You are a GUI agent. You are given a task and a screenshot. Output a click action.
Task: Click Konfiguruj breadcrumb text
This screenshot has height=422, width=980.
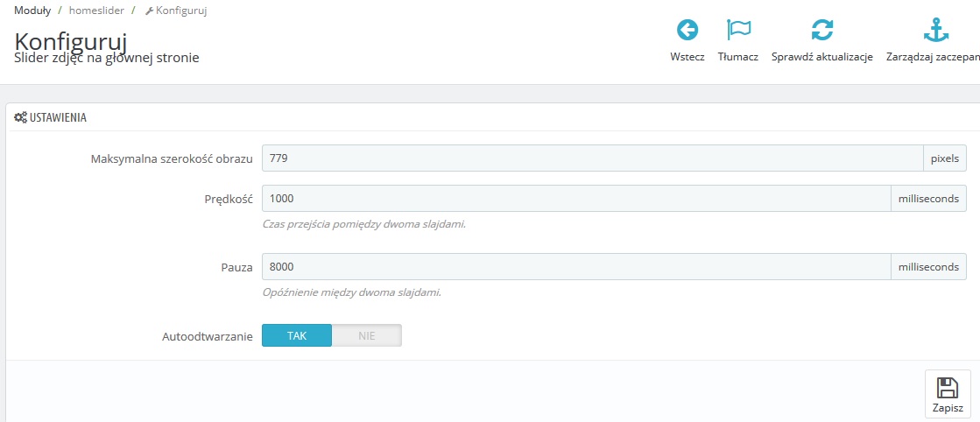[181, 11]
